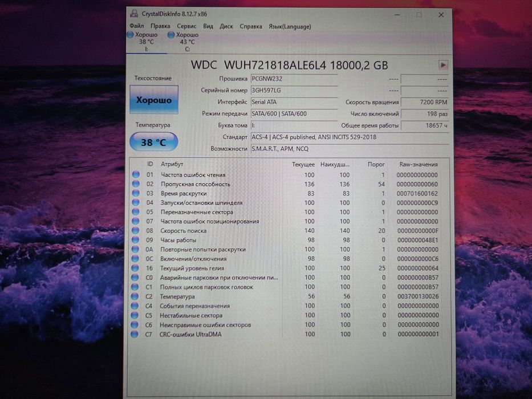532x399 pixels.
Task: Close the CrystalDiskInfo window
Action: (x=441, y=15)
